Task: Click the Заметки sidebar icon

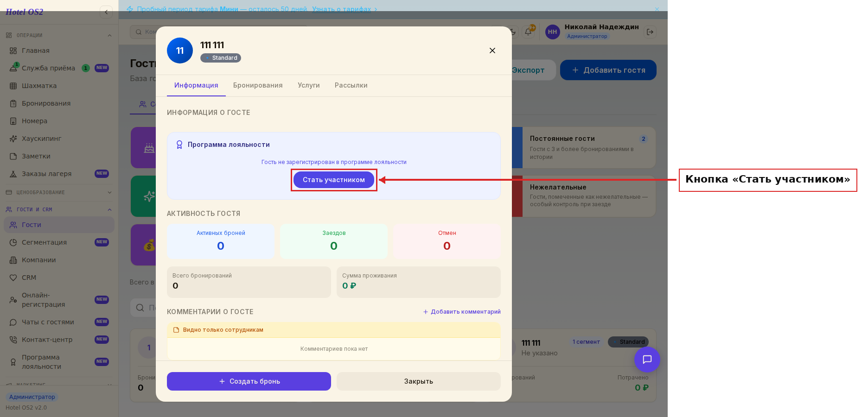Action: [13, 156]
